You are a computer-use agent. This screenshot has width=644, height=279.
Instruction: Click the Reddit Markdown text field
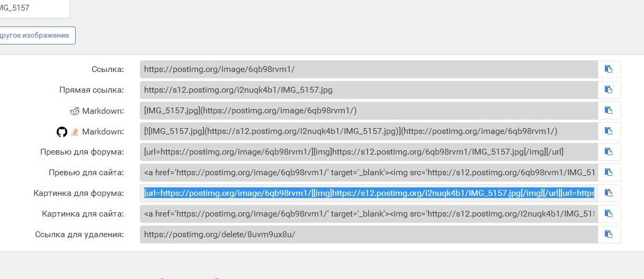(369, 111)
